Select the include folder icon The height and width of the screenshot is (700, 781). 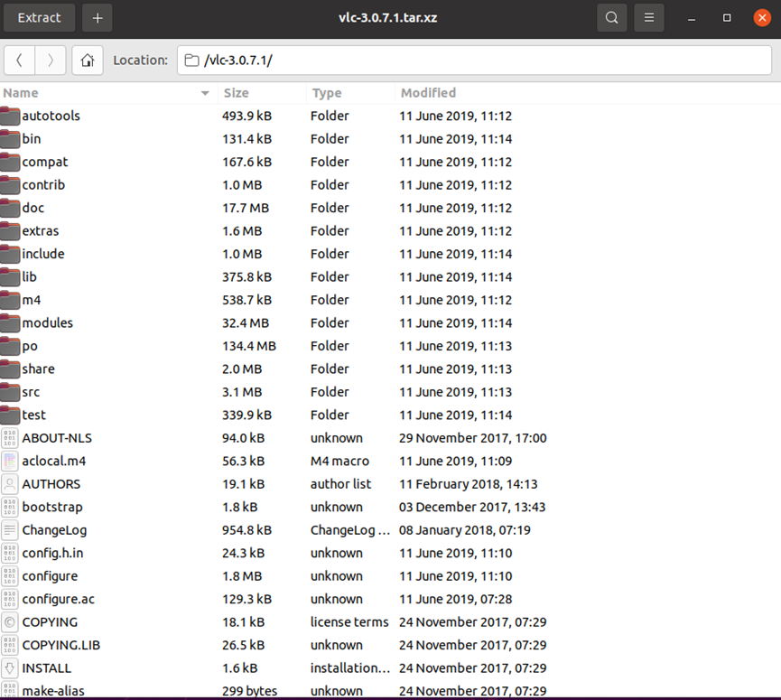pos(10,254)
